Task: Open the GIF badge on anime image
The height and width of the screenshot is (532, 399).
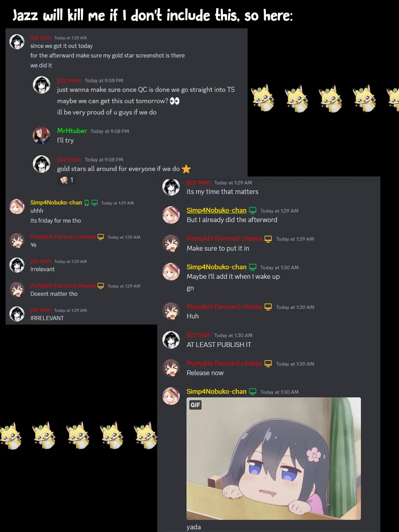Action: (195, 405)
